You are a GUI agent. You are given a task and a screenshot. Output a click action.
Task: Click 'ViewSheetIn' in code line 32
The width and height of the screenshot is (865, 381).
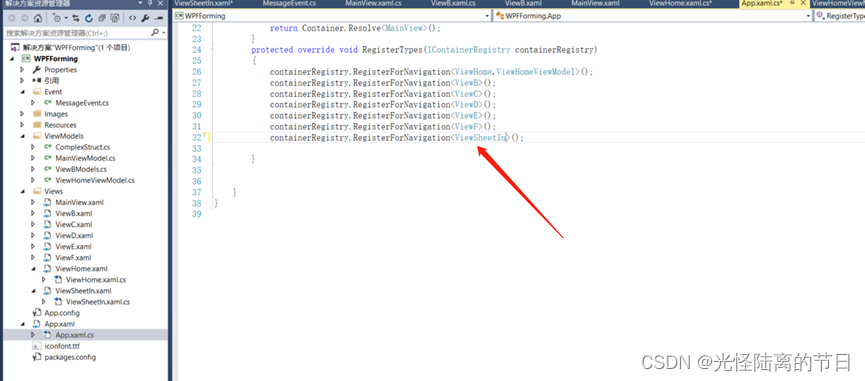pyautogui.click(x=480, y=138)
